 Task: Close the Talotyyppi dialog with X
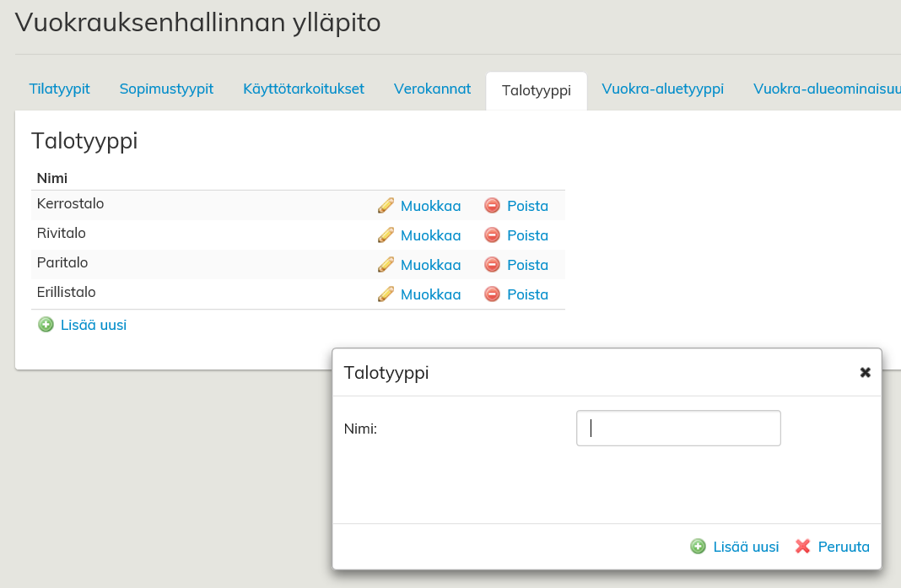click(865, 372)
